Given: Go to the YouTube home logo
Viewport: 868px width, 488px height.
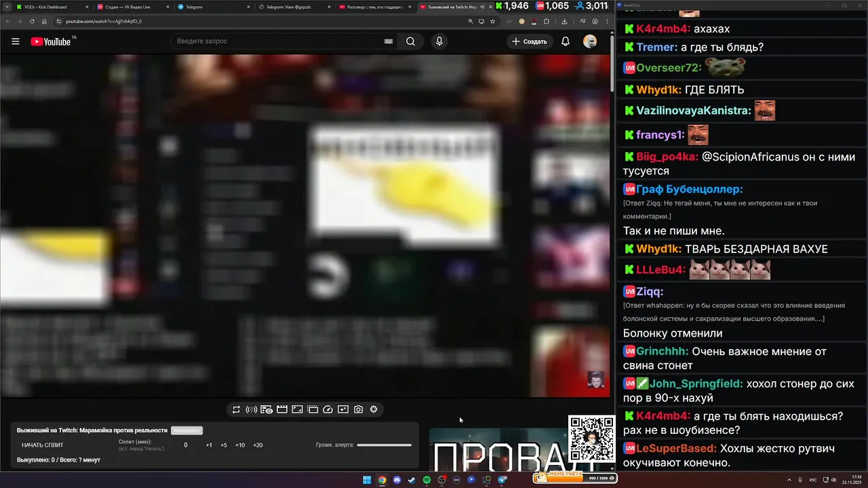Looking at the screenshot, I should coord(51,41).
